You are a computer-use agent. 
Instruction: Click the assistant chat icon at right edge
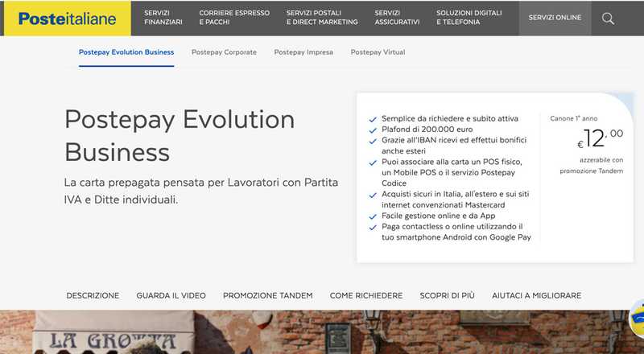click(637, 319)
